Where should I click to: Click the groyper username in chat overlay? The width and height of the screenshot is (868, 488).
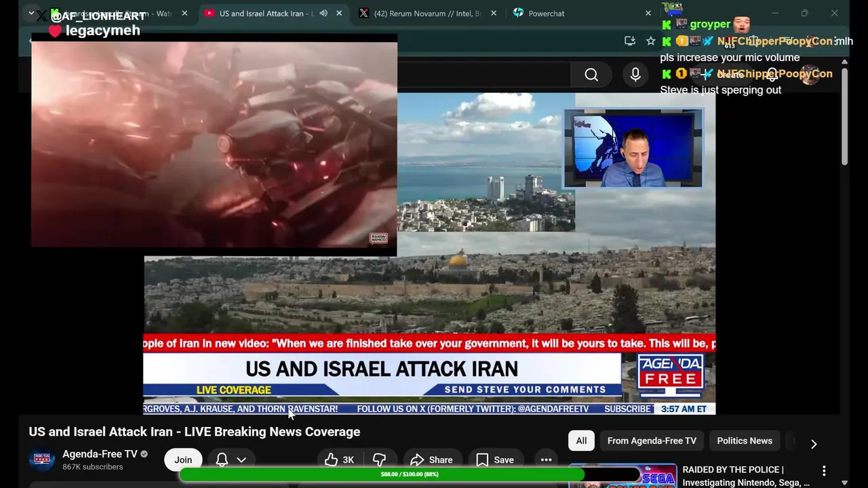(x=710, y=24)
